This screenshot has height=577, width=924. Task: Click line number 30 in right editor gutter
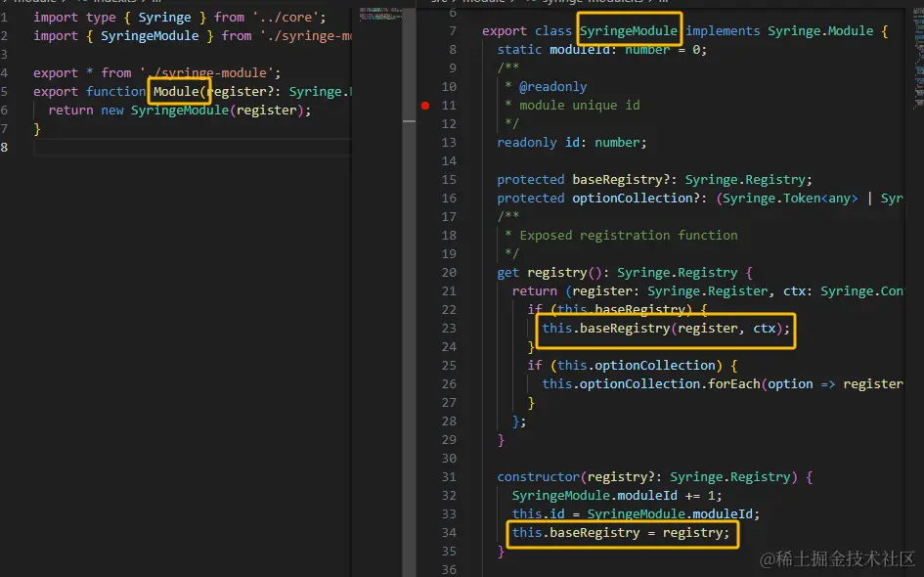(x=449, y=459)
